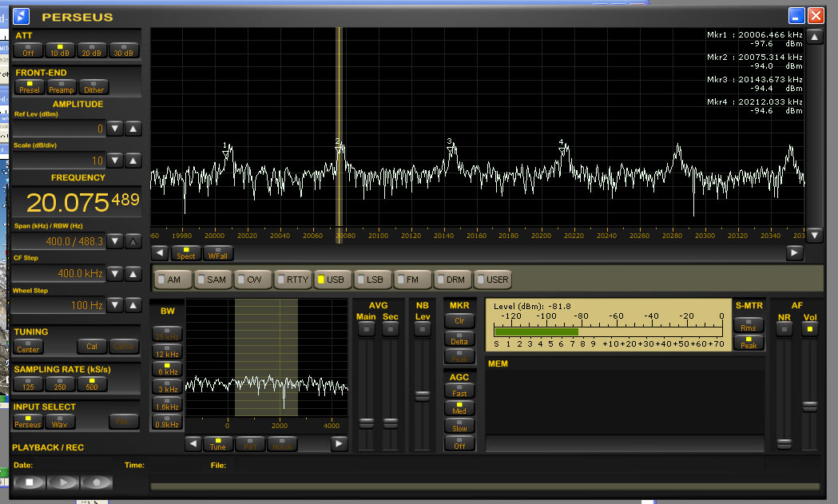Shift the BW filter display left arrow
This screenshot has height=504, width=838.
(193, 443)
